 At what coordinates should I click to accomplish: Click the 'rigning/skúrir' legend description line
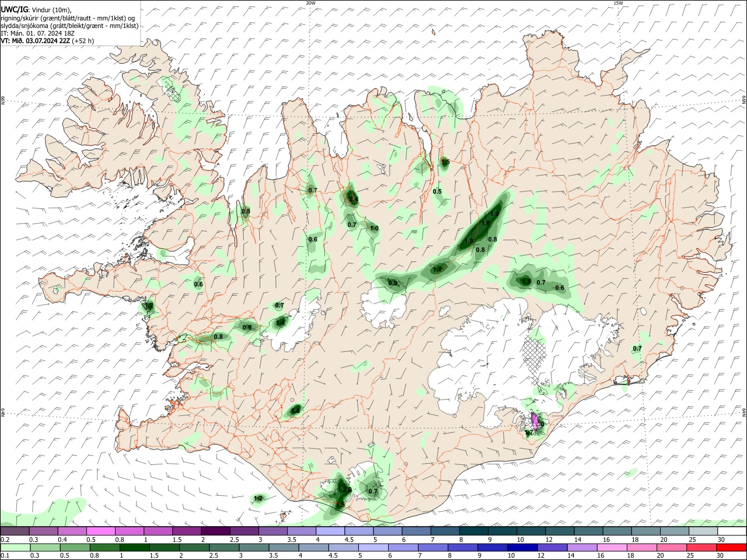[x=68, y=18]
